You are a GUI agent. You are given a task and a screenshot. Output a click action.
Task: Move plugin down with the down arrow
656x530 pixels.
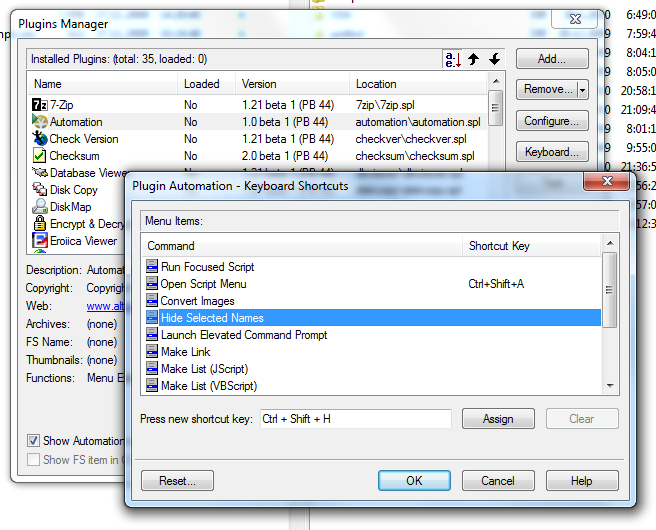coord(494,59)
